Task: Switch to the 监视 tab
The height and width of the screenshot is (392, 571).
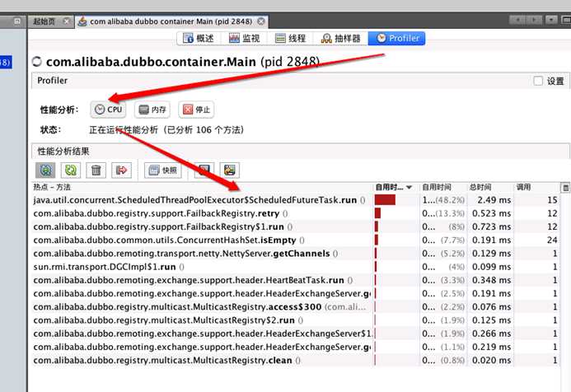Action: (x=245, y=38)
